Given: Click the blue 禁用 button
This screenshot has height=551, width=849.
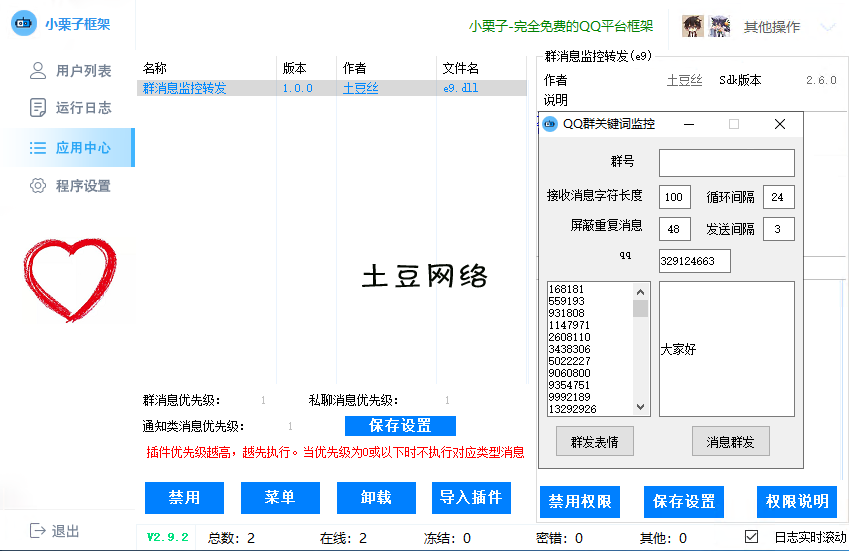Looking at the screenshot, I should click(184, 497).
